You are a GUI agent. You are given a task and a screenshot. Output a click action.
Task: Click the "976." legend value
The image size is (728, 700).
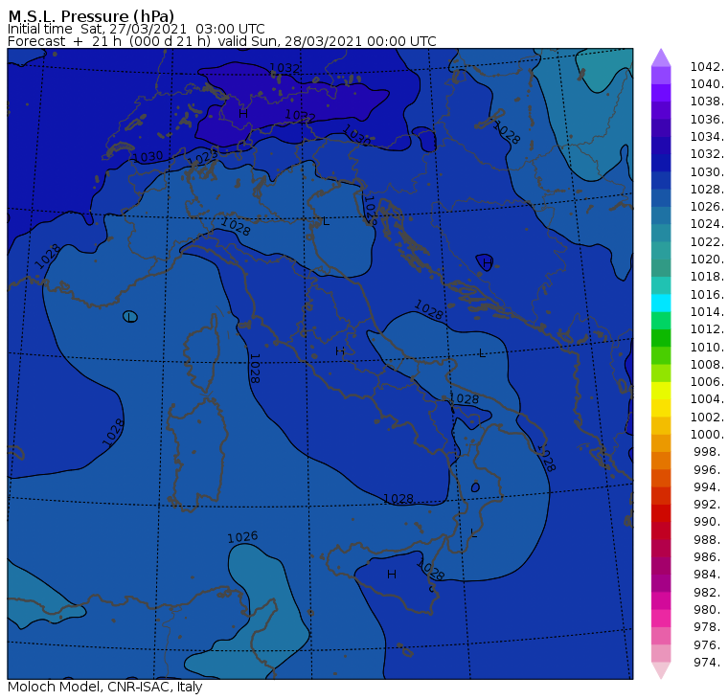click(x=709, y=644)
